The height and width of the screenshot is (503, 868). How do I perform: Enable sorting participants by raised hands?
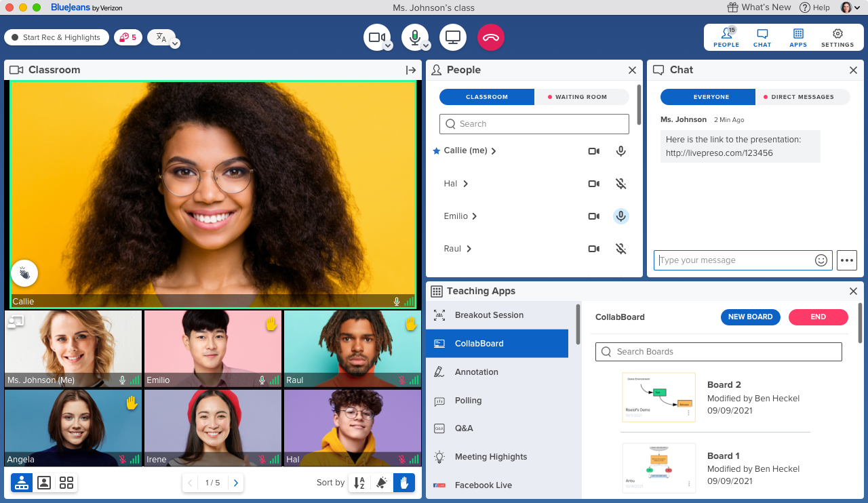pyautogui.click(x=404, y=482)
